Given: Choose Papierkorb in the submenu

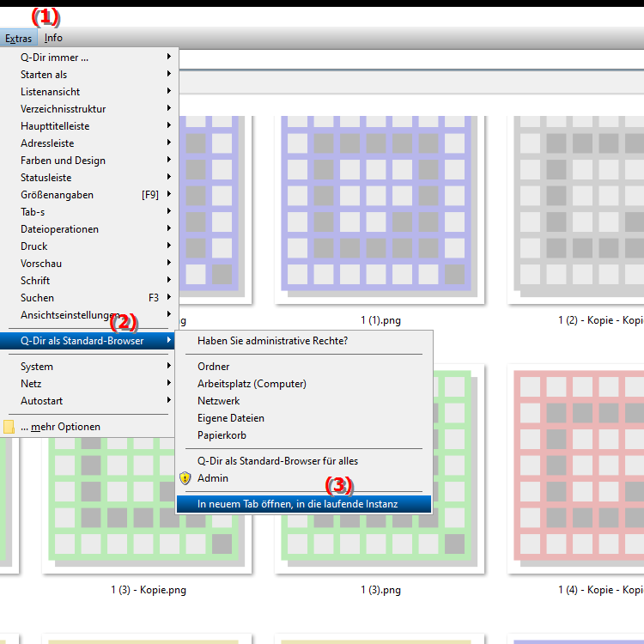Looking at the screenshot, I should (304, 435).
